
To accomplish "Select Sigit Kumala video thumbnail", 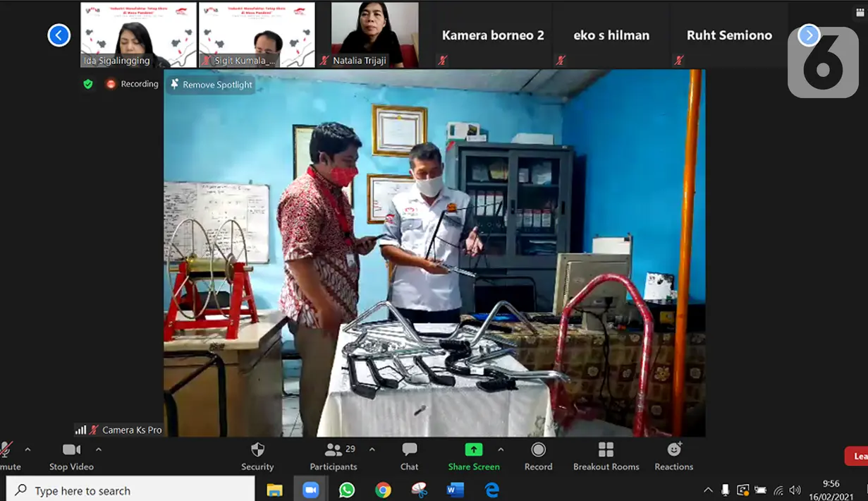I will (x=257, y=35).
